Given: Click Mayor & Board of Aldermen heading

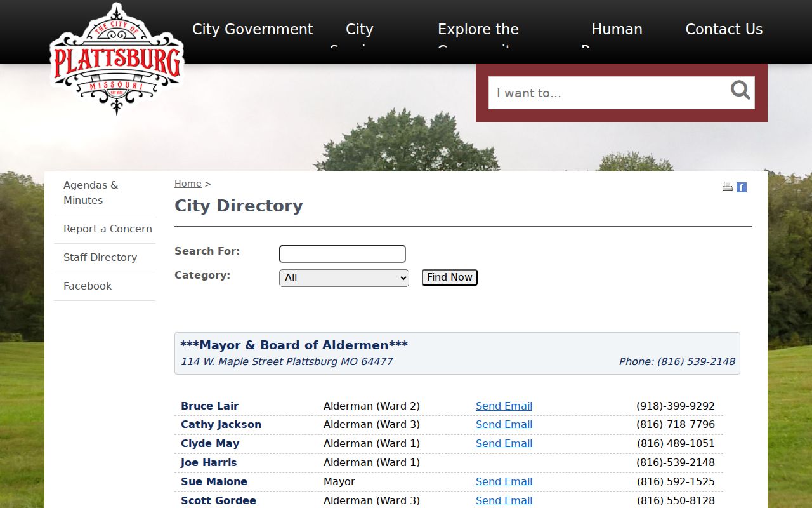Looking at the screenshot, I should click(x=294, y=345).
